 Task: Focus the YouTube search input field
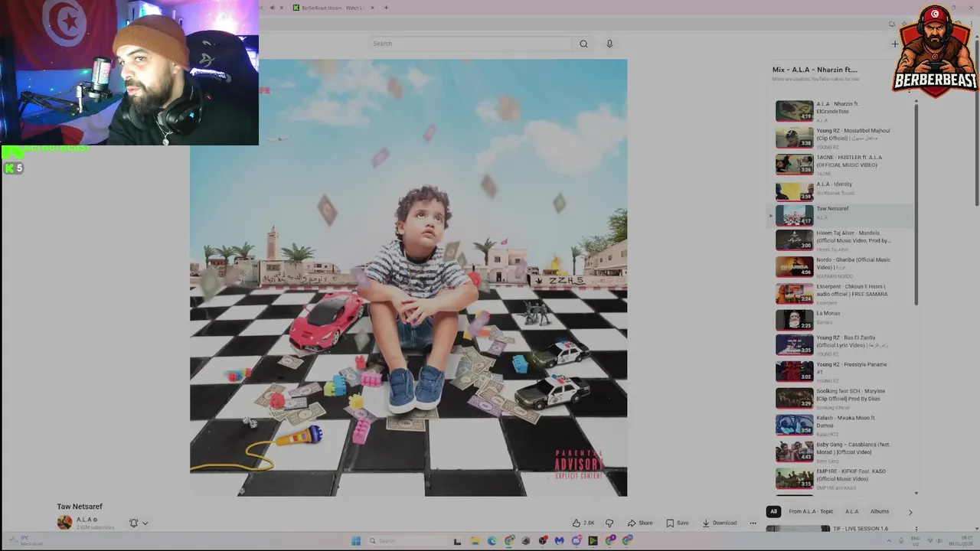point(471,44)
